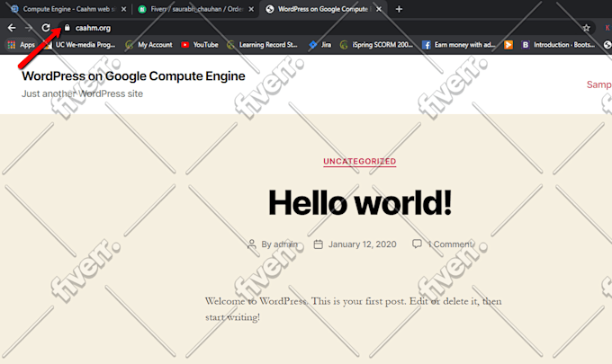Bookmark this page with the star icon
Image resolution: width=612 pixels, height=364 pixels.
586,28
